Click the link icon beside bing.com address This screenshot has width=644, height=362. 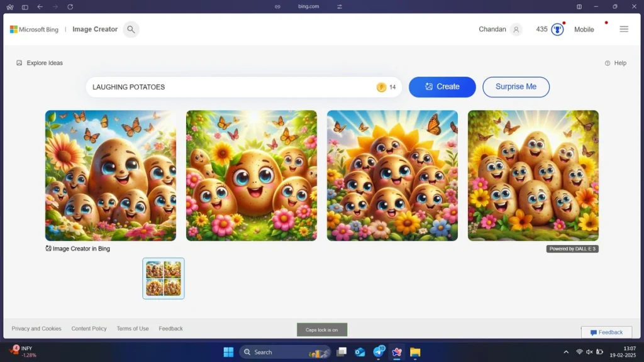point(277,6)
